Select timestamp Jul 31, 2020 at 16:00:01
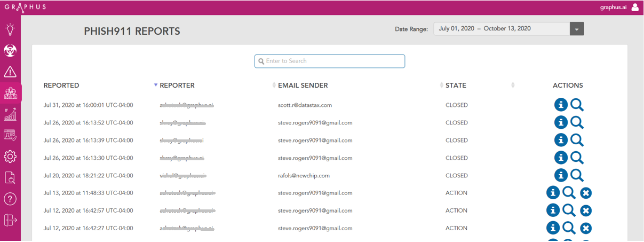The image size is (644, 242). pos(89,105)
